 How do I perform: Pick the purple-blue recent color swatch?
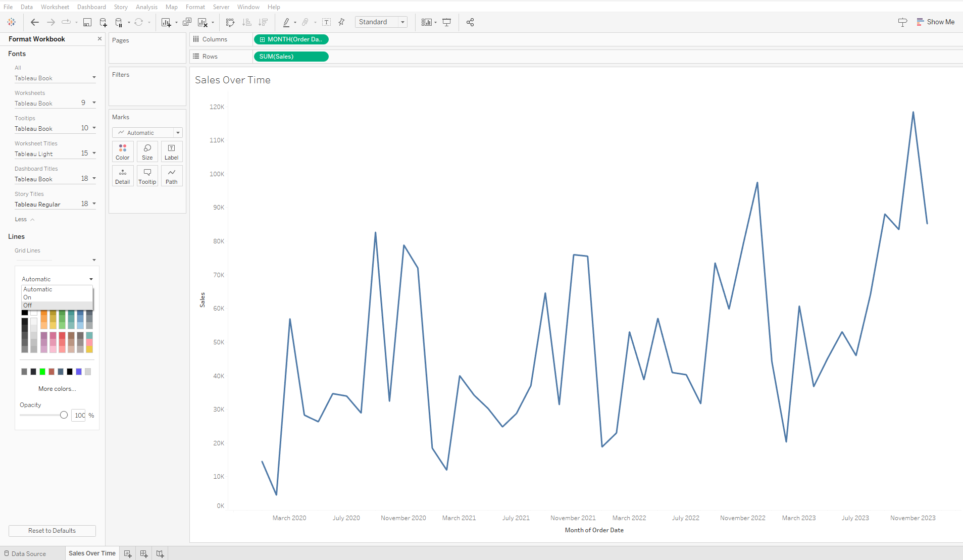[79, 372]
